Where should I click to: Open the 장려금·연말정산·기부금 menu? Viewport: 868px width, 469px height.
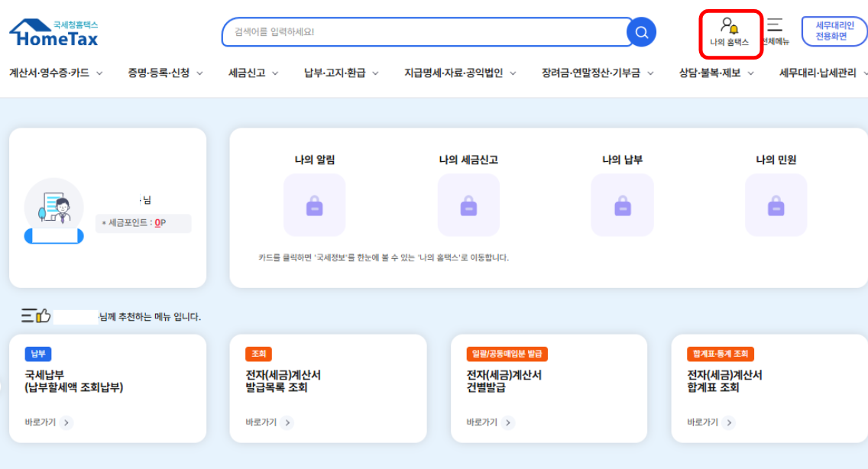click(x=598, y=73)
